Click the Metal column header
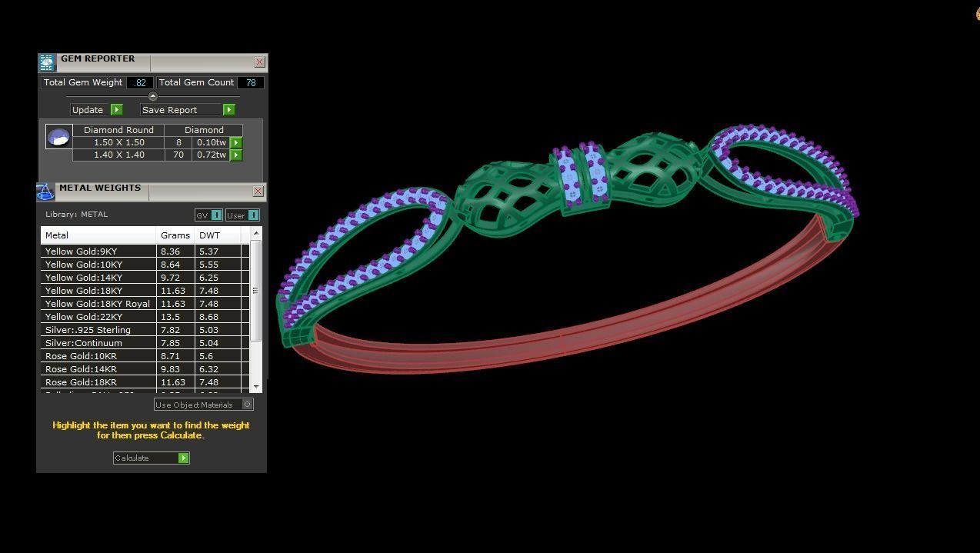This screenshot has width=980, height=553. coord(98,235)
